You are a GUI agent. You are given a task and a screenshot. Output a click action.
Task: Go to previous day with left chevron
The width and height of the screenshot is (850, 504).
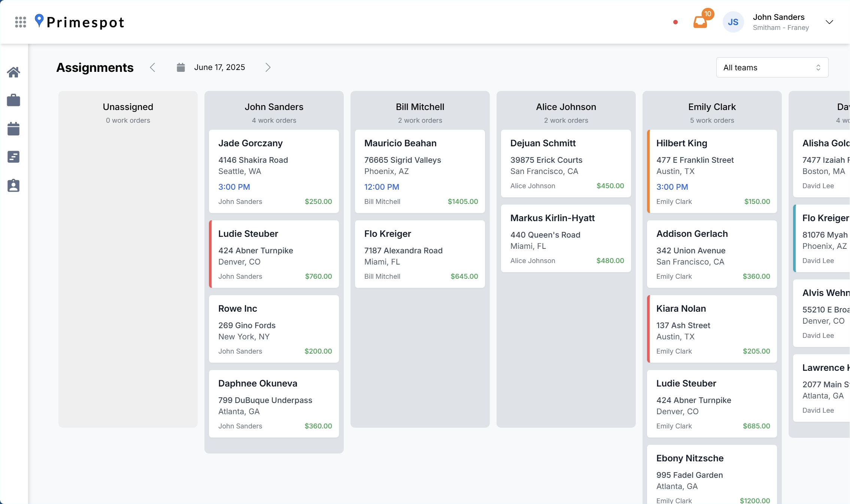coord(152,67)
